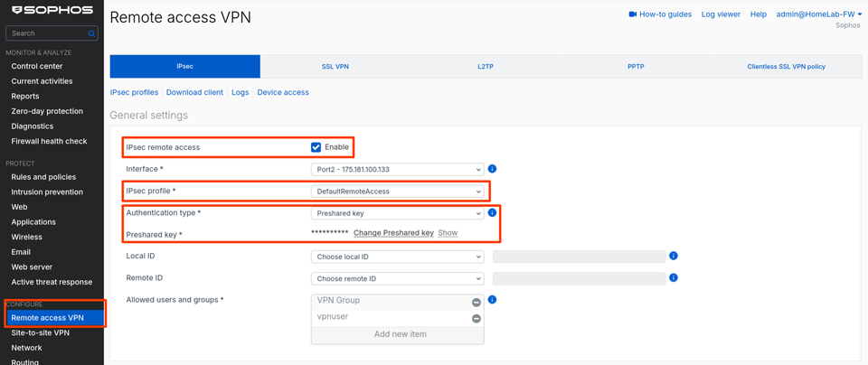Screen dimensions: 868x365
Task: Click the search magnifier icon
Action: click(x=91, y=33)
